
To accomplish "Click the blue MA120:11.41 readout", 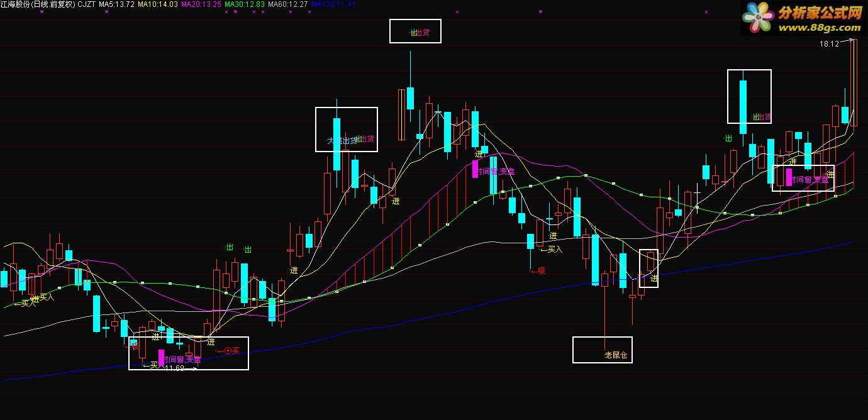I will (333, 4).
